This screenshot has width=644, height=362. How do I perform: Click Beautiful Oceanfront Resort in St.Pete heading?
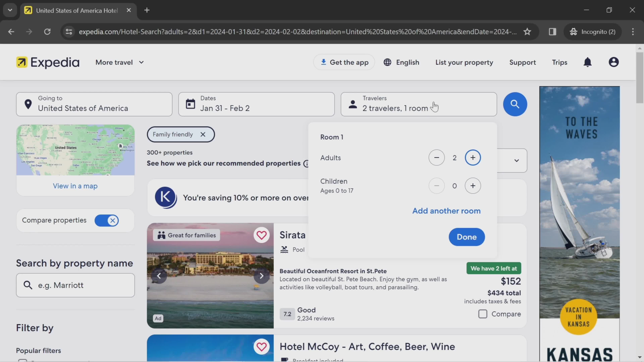[333, 271]
